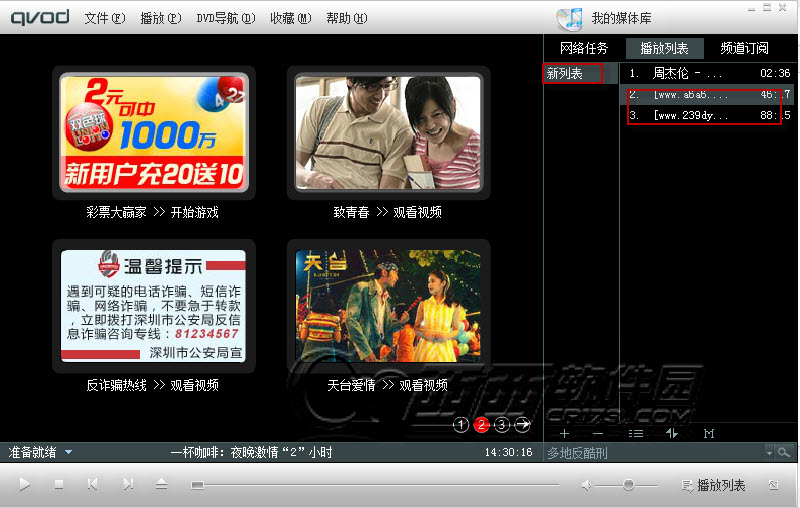The width and height of the screenshot is (800, 508).
Task: Click the 我的媒体库 music icon
Action: 569,19
